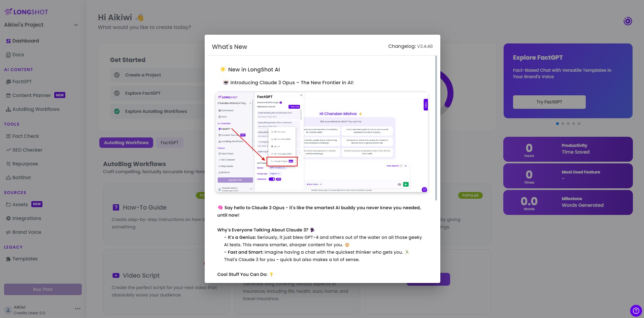Click the Claude 3 Opus screenshot thumbnail
Viewport: 644px width, 318px height.
click(321, 142)
